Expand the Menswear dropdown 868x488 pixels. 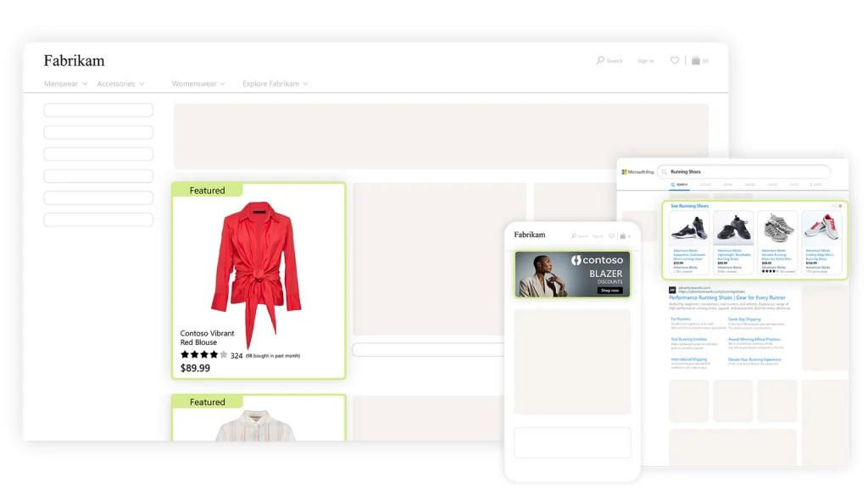coord(59,84)
